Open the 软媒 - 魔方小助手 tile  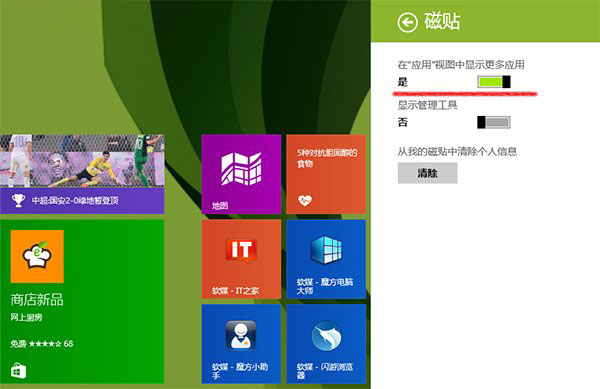coord(241,344)
